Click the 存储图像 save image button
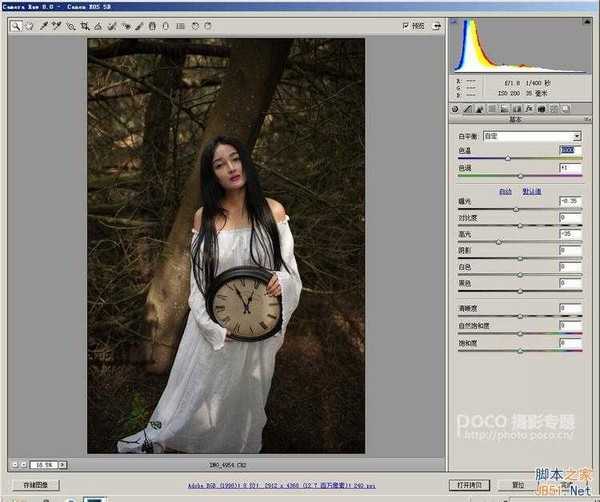The height and width of the screenshot is (502, 600). [x=34, y=484]
